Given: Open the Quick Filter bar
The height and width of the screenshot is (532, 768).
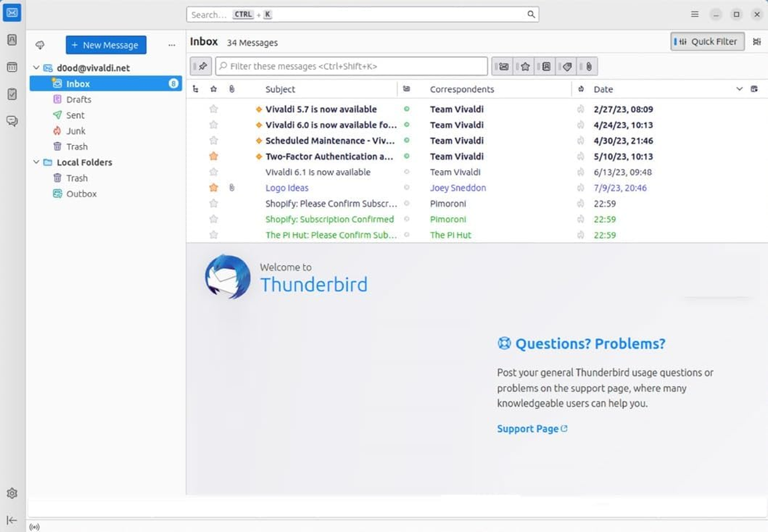Looking at the screenshot, I should tap(707, 41).
